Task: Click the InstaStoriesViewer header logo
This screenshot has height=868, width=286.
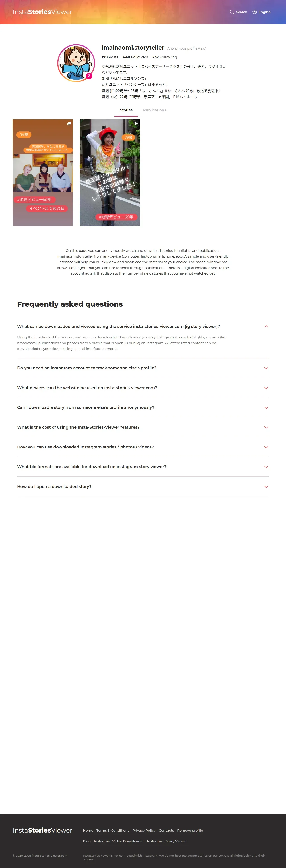Action: click(x=42, y=12)
